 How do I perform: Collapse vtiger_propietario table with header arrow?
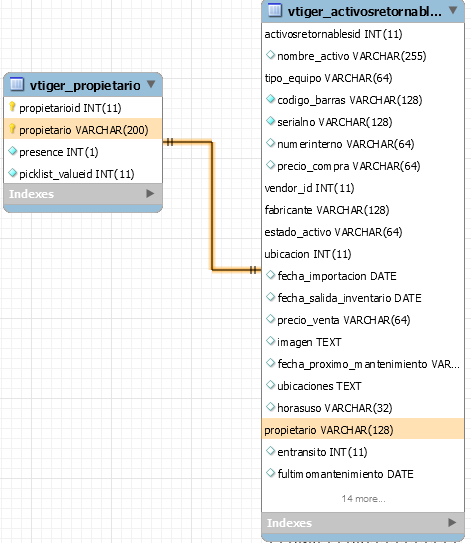tap(151, 84)
